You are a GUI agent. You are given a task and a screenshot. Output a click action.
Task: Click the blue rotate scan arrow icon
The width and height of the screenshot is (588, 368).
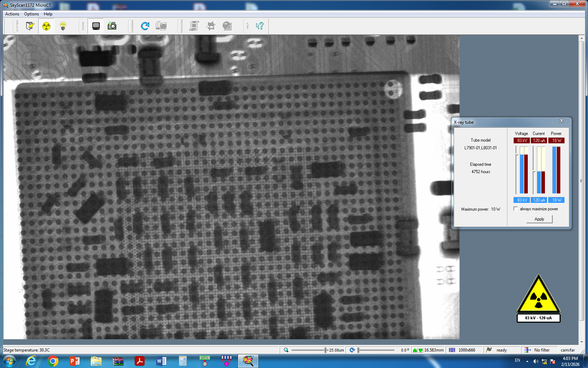145,26
